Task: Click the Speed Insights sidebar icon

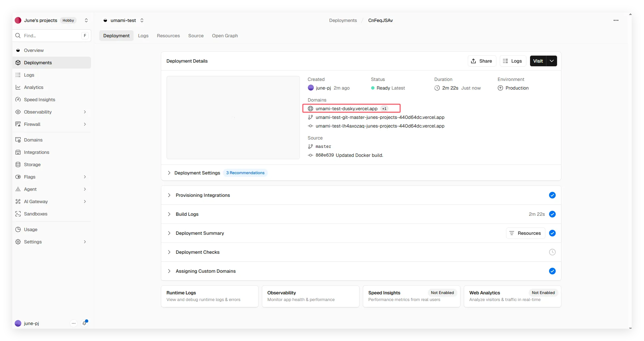Action: (18, 100)
